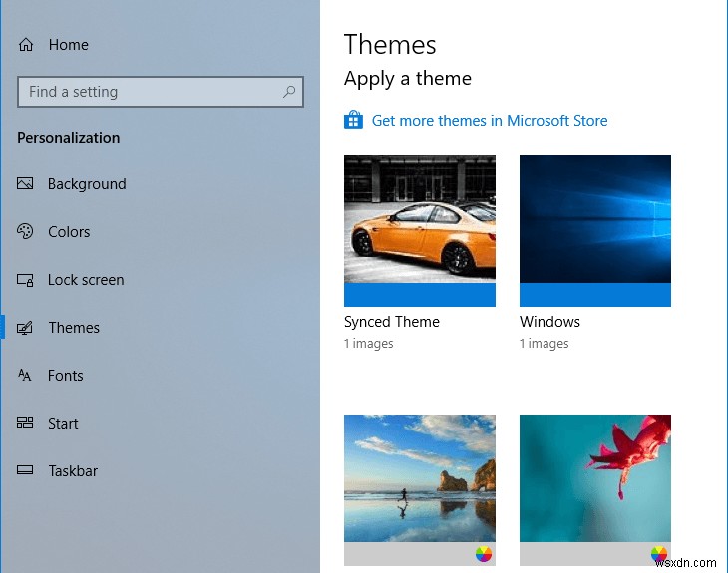Click '1 images' under Synced Theme
The height and width of the screenshot is (573, 728).
[369, 344]
